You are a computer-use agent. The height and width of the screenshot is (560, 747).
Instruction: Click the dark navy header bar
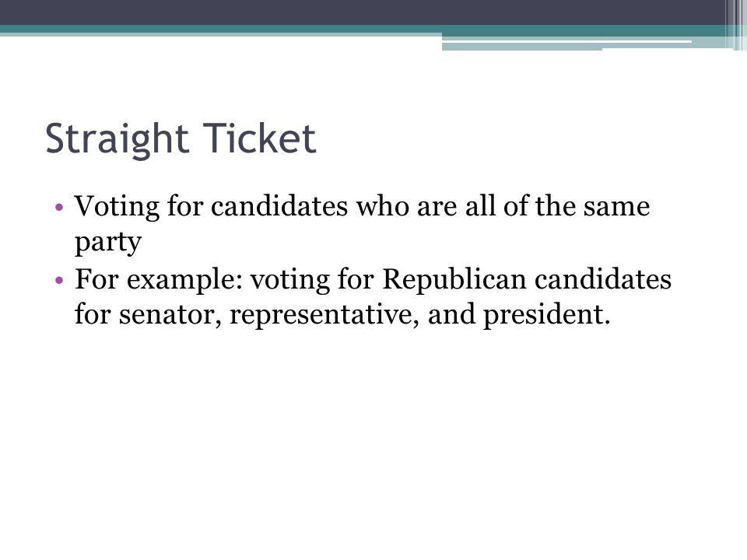point(362,12)
